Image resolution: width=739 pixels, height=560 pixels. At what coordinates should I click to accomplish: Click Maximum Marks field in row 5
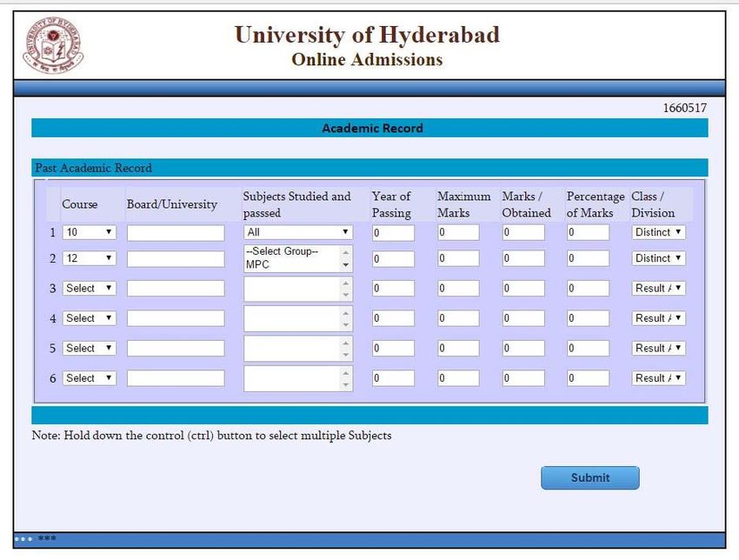click(x=458, y=349)
